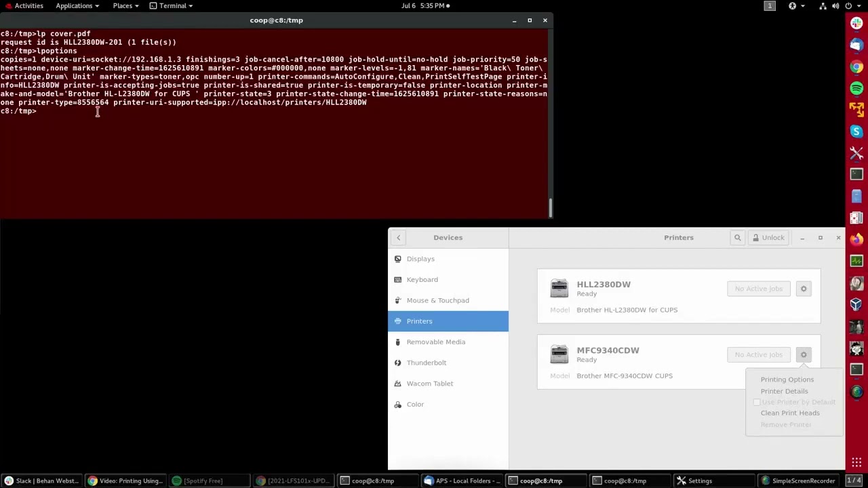
Task: Select Wacom Tablet in sidebar
Action: click(x=448, y=384)
